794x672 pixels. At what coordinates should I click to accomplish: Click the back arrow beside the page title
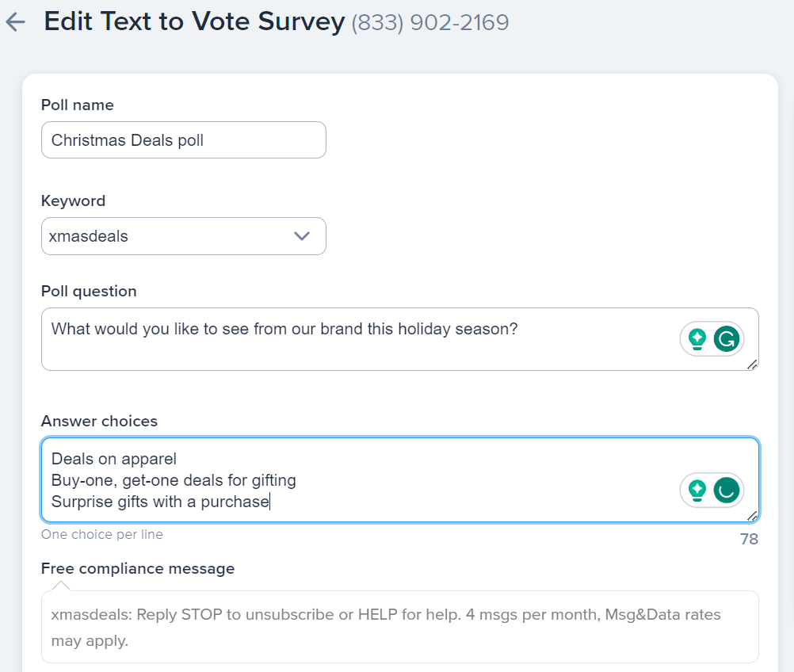click(x=15, y=21)
